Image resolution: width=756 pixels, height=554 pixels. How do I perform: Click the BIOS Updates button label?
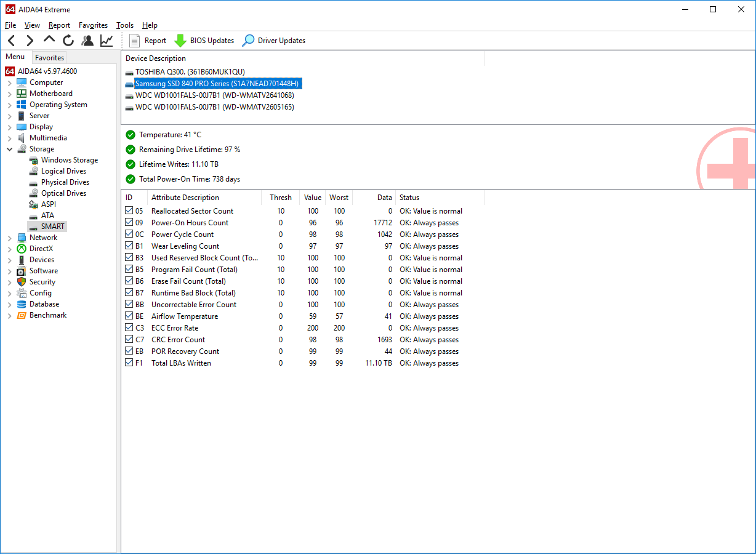coord(212,41)
